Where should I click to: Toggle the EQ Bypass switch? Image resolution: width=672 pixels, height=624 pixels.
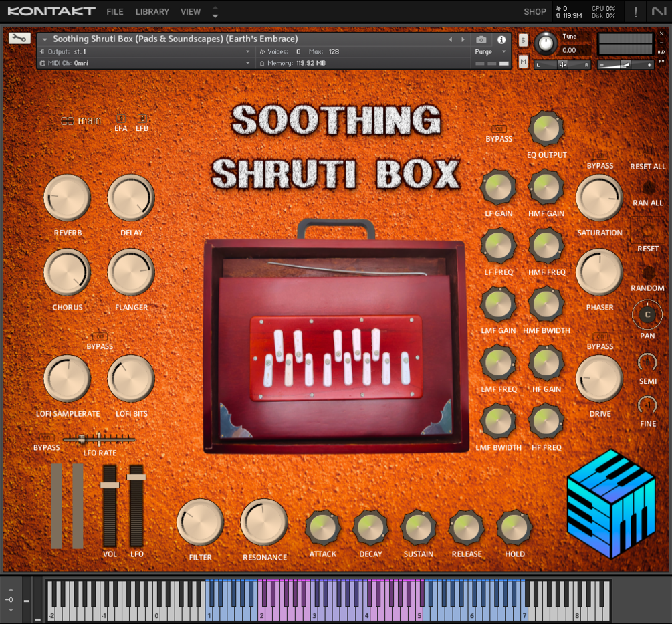tap(499, 129)
